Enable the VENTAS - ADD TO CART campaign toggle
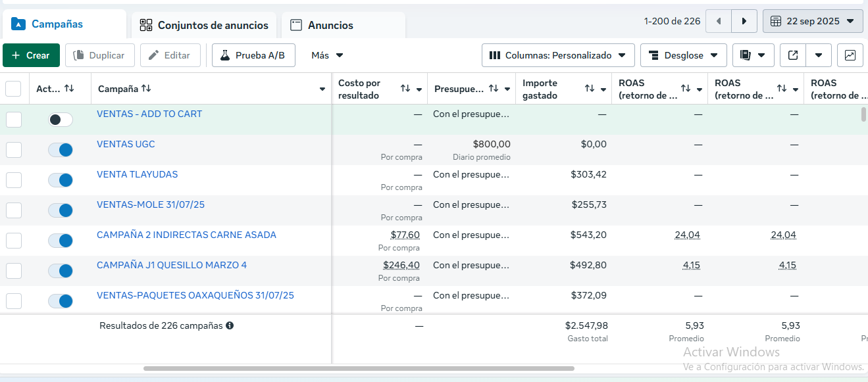 (60, 119)
